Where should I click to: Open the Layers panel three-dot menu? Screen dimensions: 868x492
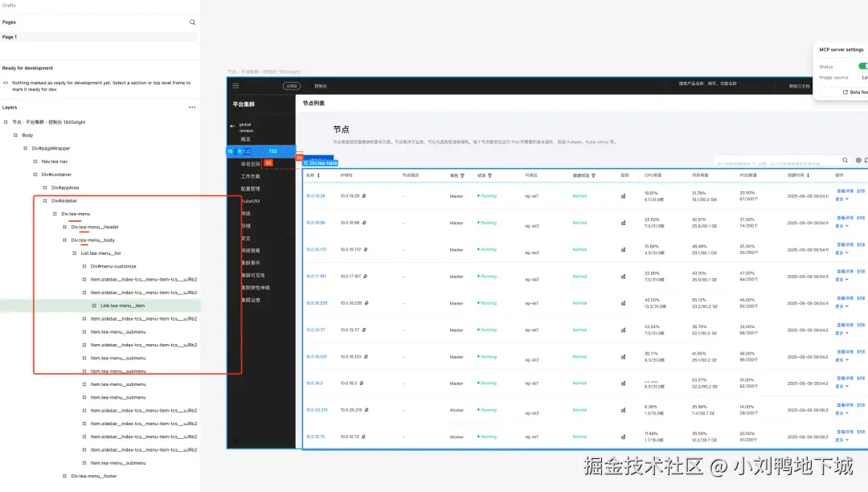[192, 108]
